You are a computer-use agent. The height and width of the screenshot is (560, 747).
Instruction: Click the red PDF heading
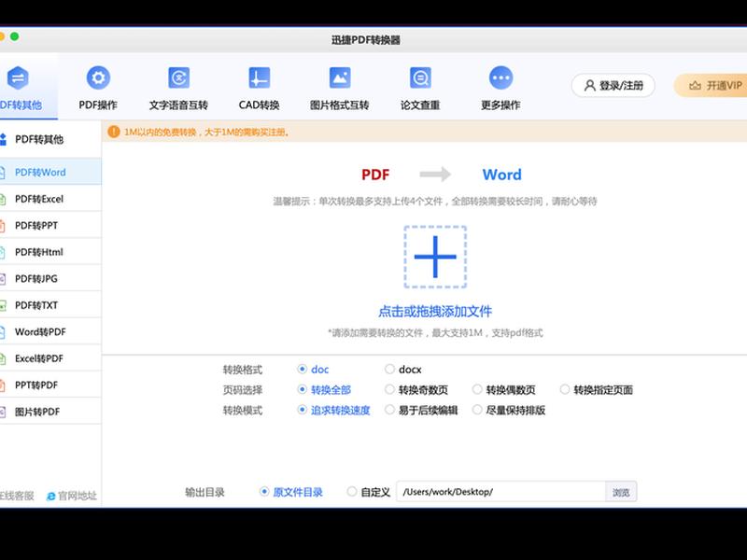(375, 175)
